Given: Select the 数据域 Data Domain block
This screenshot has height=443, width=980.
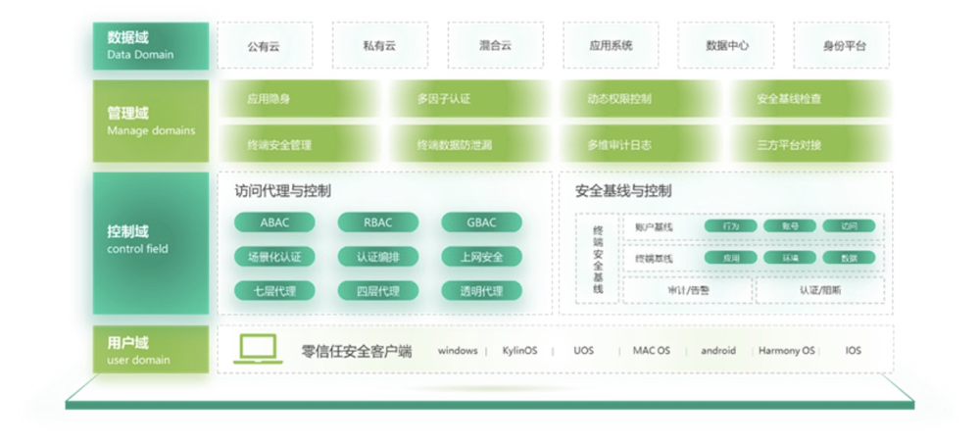Looking at the screenshot, I should click(151, 46).
